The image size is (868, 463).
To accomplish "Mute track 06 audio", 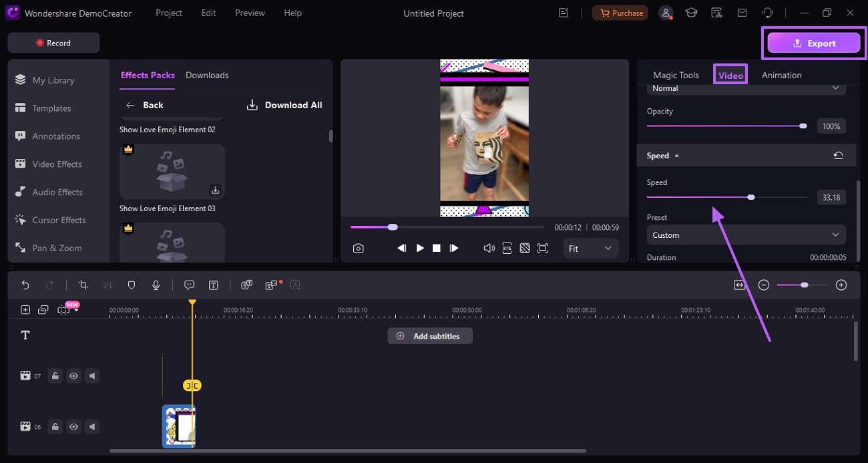I will click(x=92, y=426).
